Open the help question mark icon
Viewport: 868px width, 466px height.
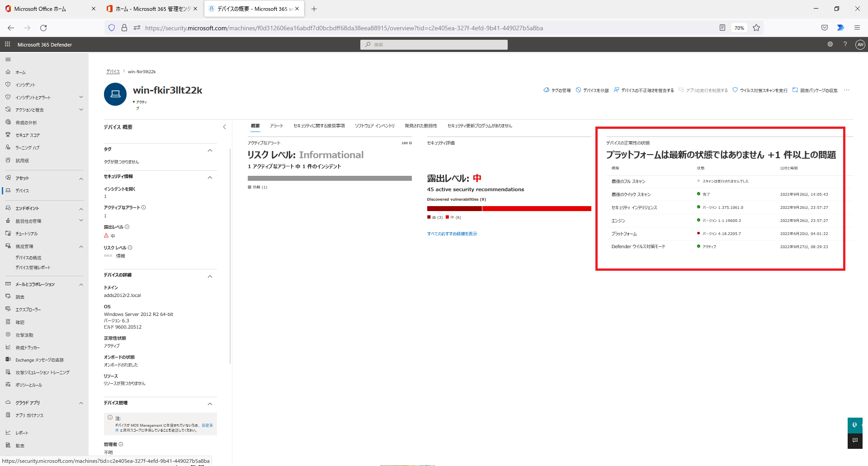845,44
